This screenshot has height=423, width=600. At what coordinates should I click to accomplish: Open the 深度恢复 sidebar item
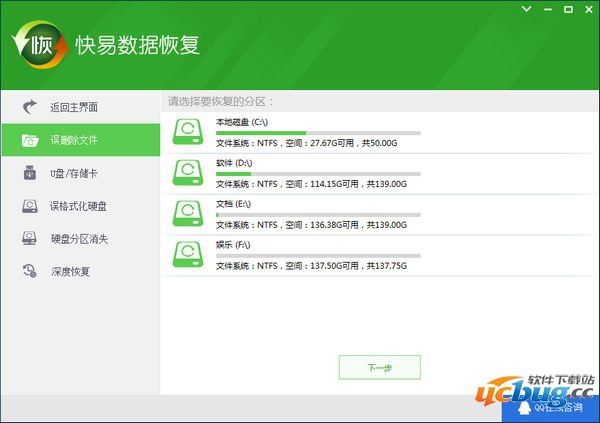coord(81,271)
